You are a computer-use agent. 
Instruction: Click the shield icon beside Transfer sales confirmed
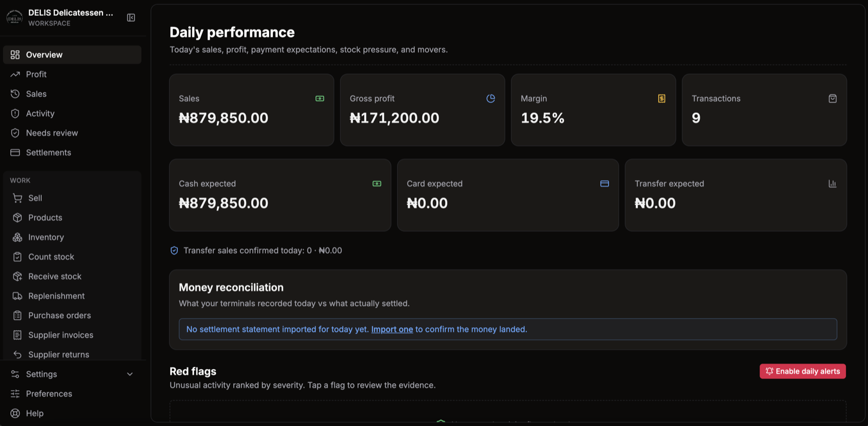[174, 250]
